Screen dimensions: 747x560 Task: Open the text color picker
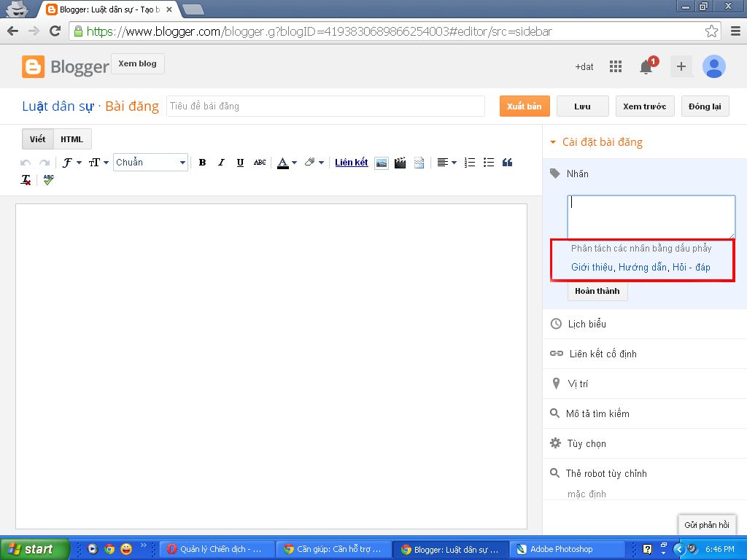tap(287, 163)
